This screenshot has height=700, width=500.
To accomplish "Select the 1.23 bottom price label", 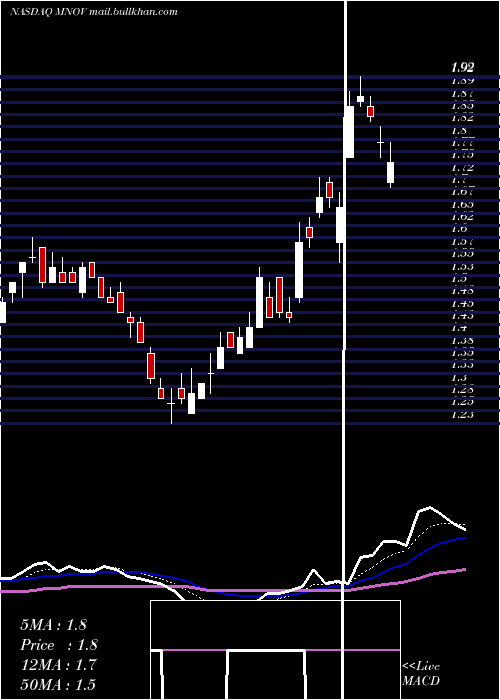I will click(462, 415).
